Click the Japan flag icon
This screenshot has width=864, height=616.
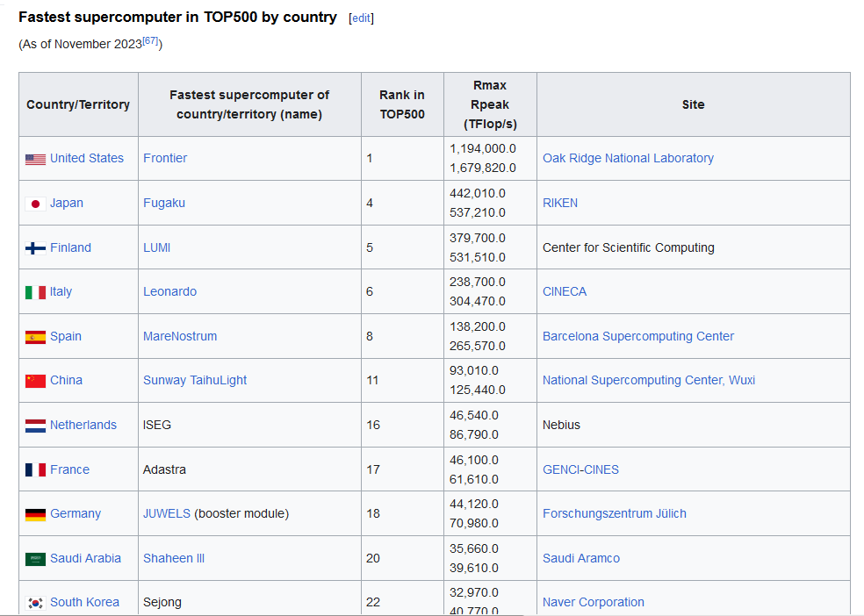[35, 204]
